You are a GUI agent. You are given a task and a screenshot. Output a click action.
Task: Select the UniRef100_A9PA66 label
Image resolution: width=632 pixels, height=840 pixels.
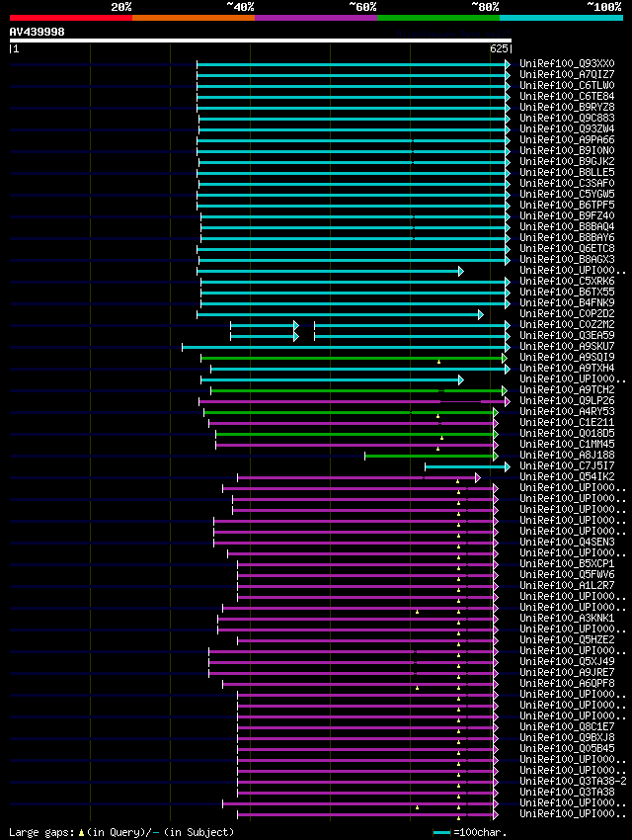click(x=567, y=139)
